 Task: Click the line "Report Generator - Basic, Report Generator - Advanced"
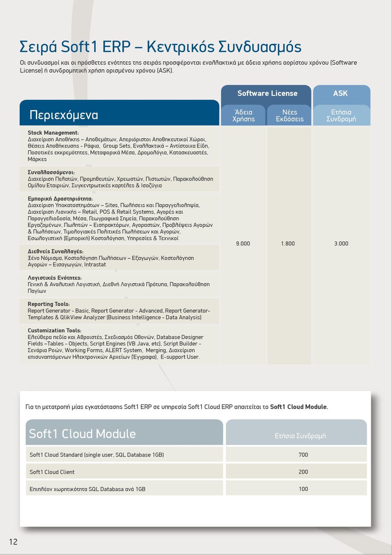119,311
